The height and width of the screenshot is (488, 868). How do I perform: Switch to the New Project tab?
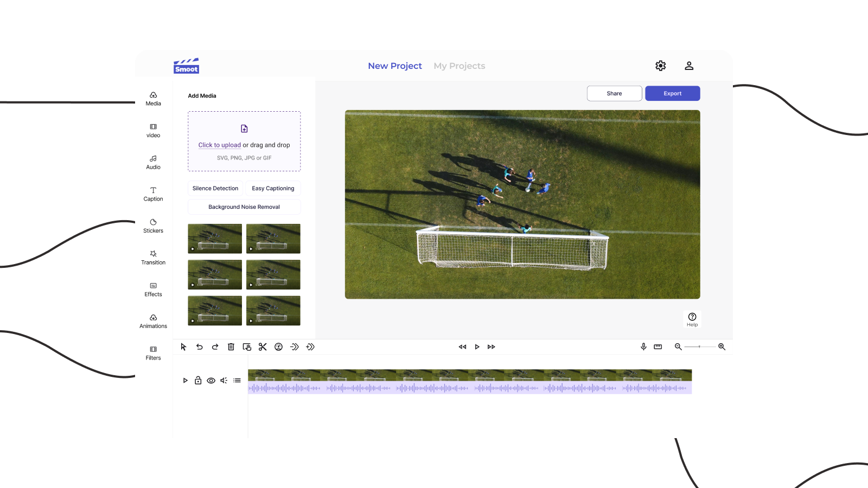point(394,66)
